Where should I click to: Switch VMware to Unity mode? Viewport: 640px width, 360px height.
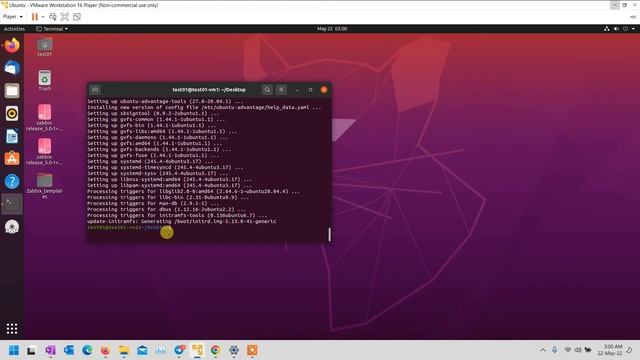[x=77, y=17]
